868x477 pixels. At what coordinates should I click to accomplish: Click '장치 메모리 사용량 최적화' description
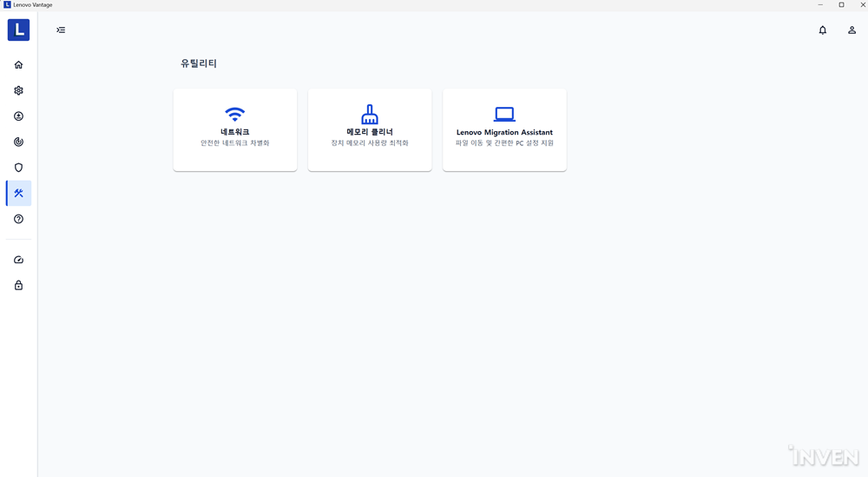pos(370,143)
